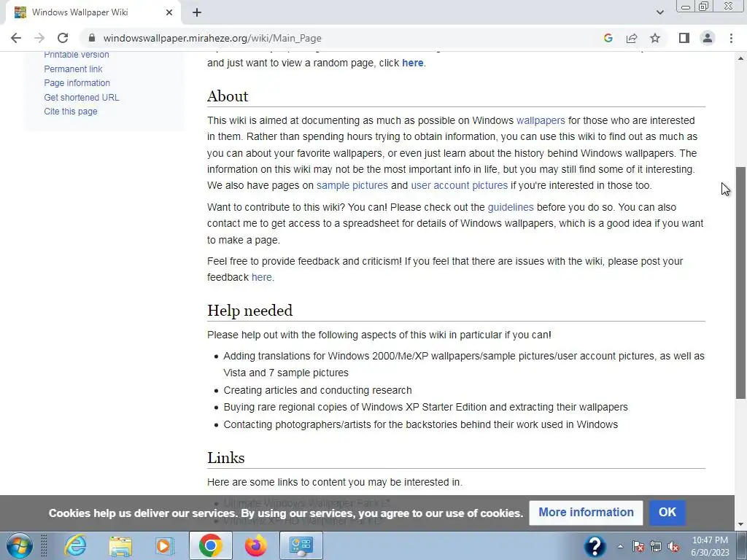Click the vertical scrollbar thumb
Viewport: 747px width, 560px height.
pyautogui.click(x=740, y=283)
